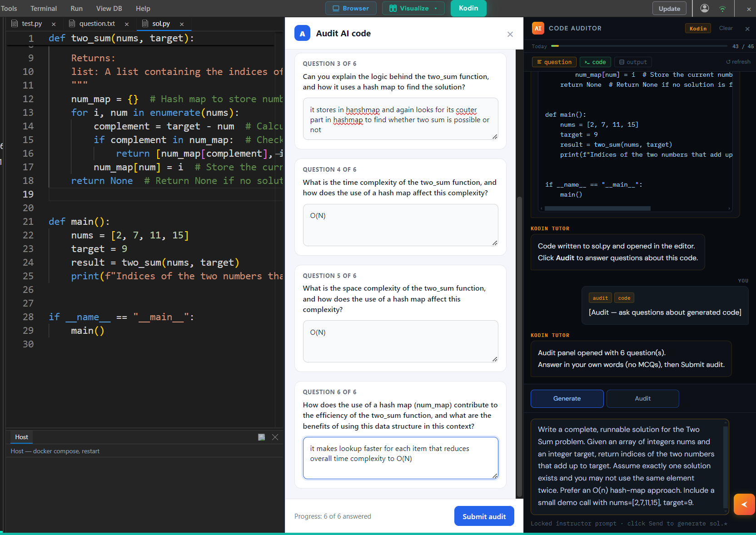Click the terminal panel maximize icon
Viewport: 756px width, 535px height.
click(262, 437)
